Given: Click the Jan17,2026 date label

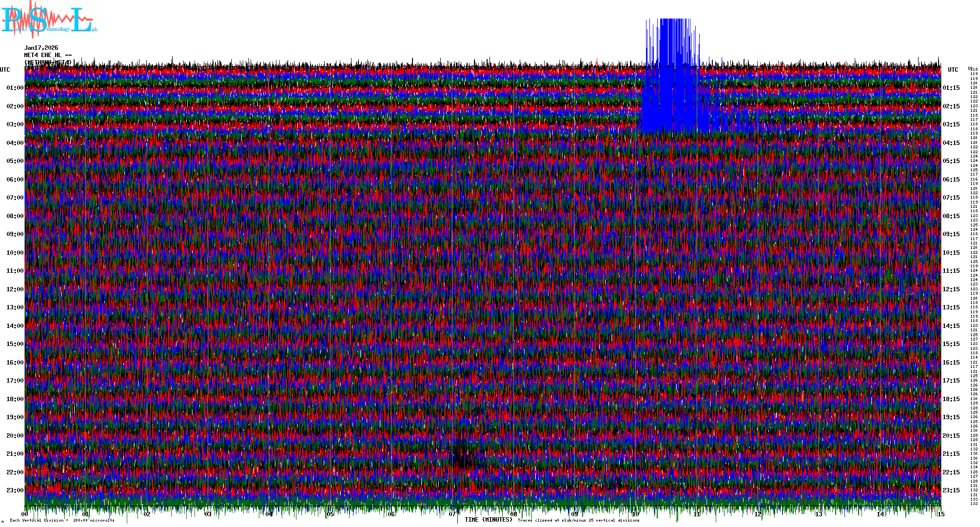Looking at the screenshot, I should [x=41, y=48].
